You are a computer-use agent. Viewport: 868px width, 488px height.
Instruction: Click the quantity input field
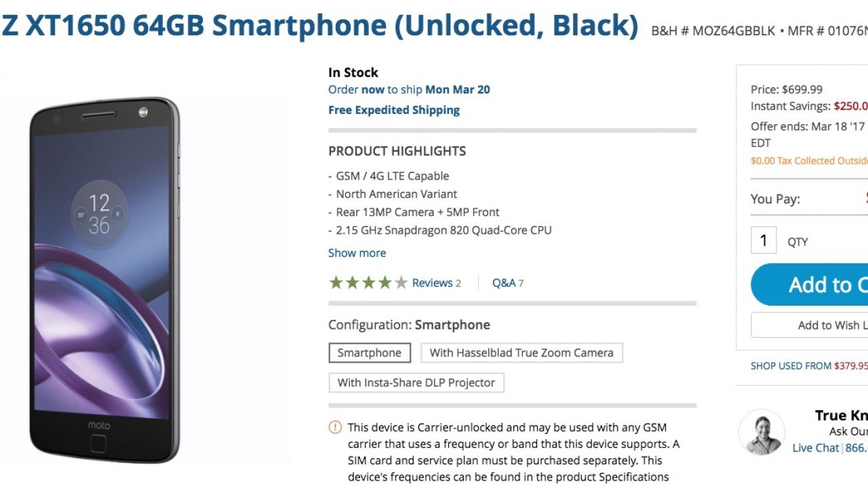(764, 241)
